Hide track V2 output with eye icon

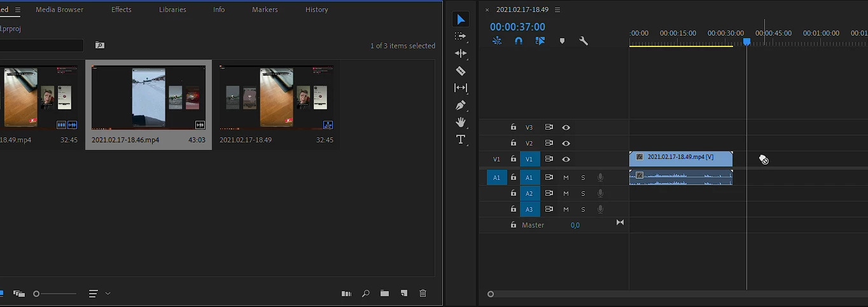coord(566,143)
